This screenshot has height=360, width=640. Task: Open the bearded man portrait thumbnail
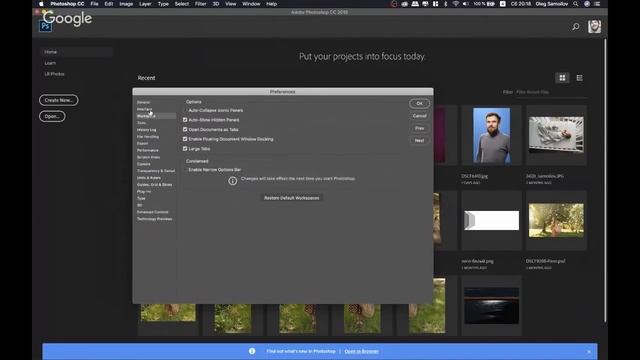tap(491, 136)
